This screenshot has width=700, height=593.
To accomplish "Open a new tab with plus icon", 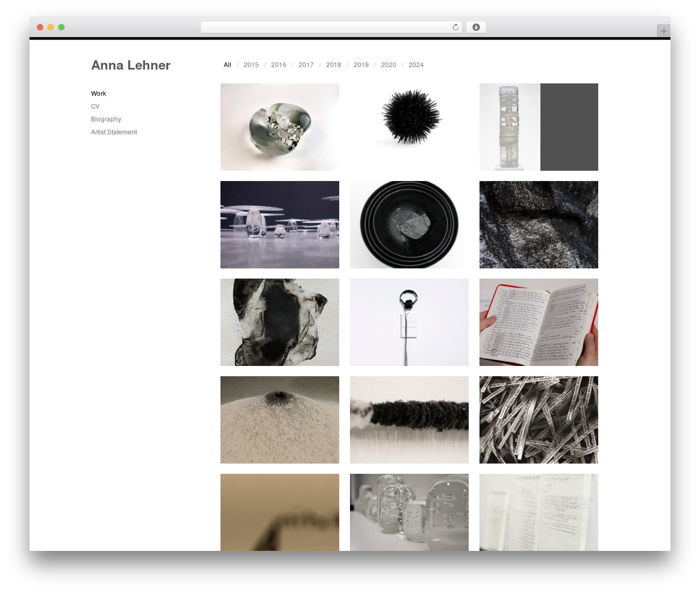I will 663,31.
